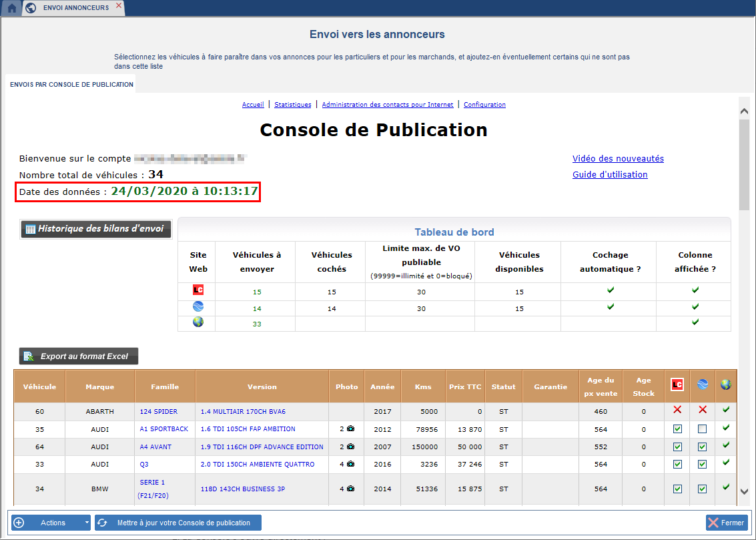Uncheck blue sphere checkbox for AUDI Q3

(x=703, y=465)
